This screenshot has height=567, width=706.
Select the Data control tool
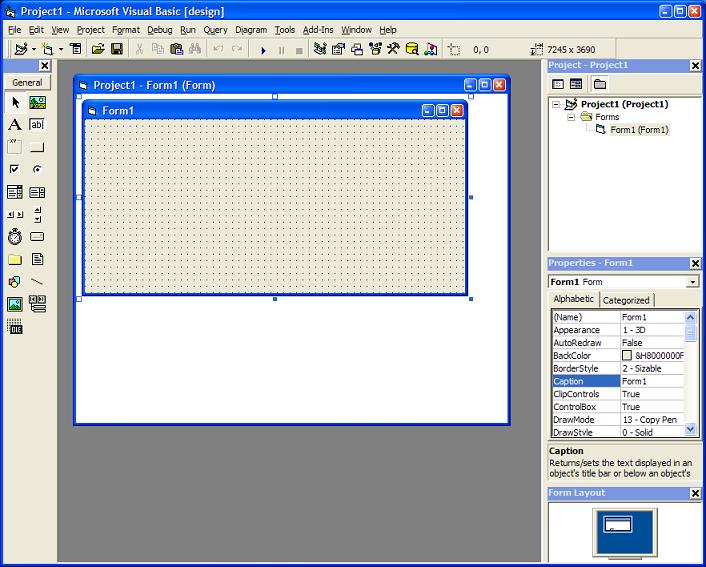pyautogui.click(x=37, y=304)
